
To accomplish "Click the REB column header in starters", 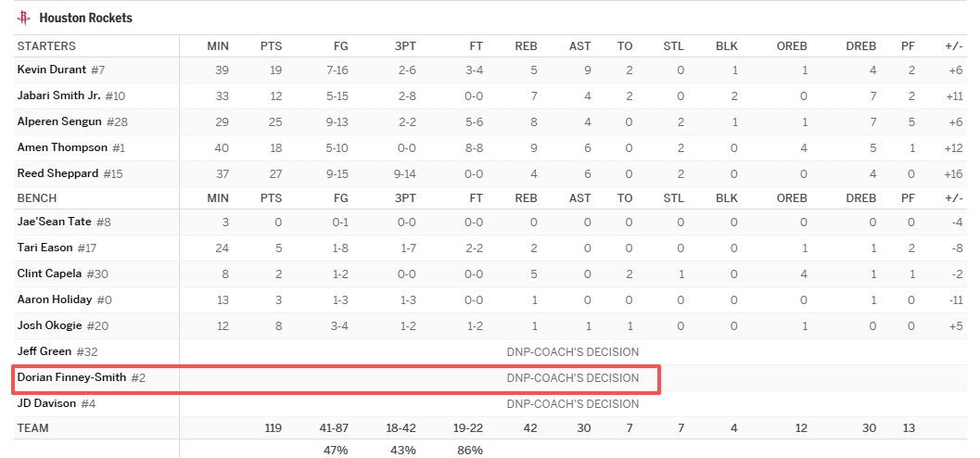I will tap(526, 46).
